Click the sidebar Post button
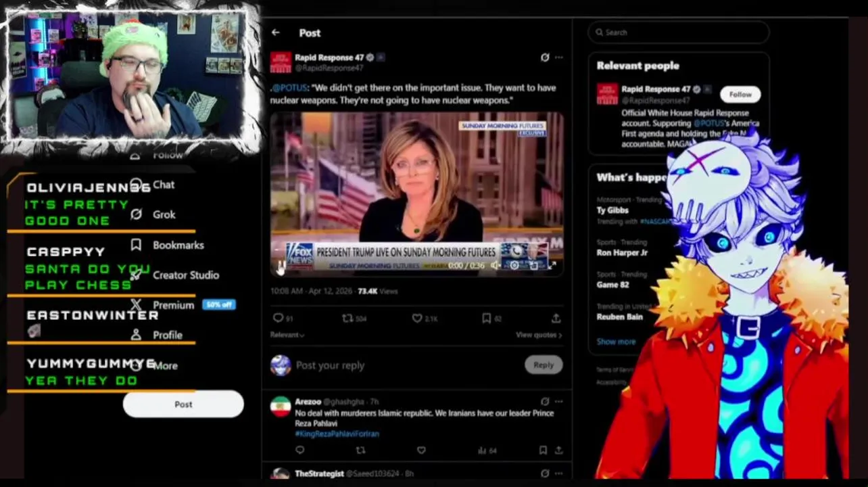The image size is (868, 487). click(x=183, y=404)
